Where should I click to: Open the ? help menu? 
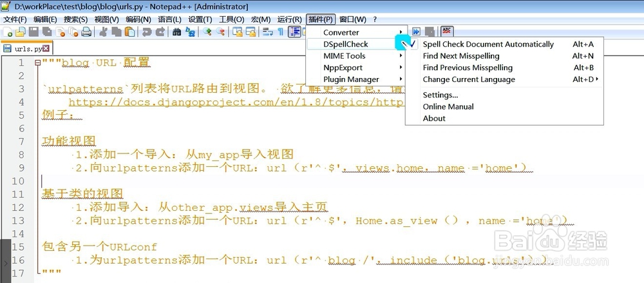[x=375, y=19]
